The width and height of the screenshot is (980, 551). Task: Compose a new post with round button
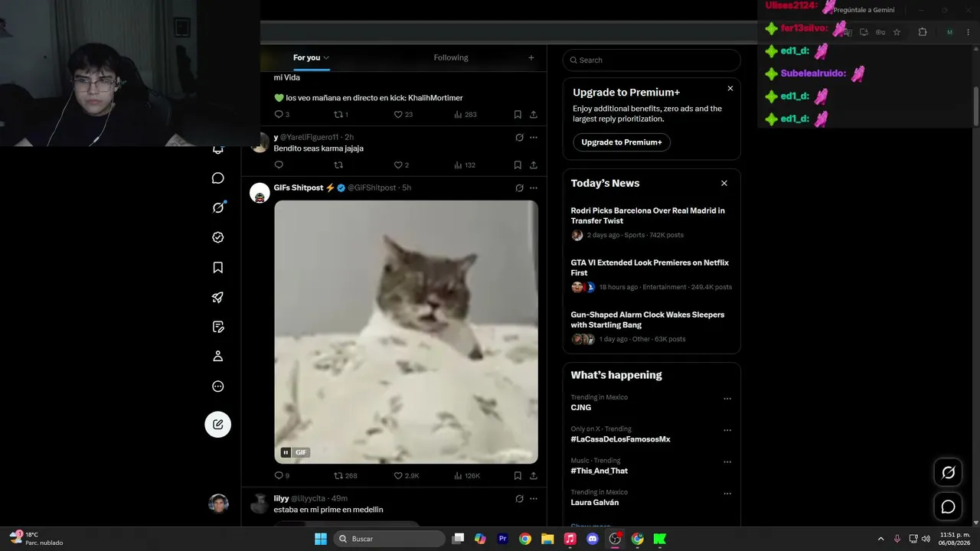coord(218,424)
